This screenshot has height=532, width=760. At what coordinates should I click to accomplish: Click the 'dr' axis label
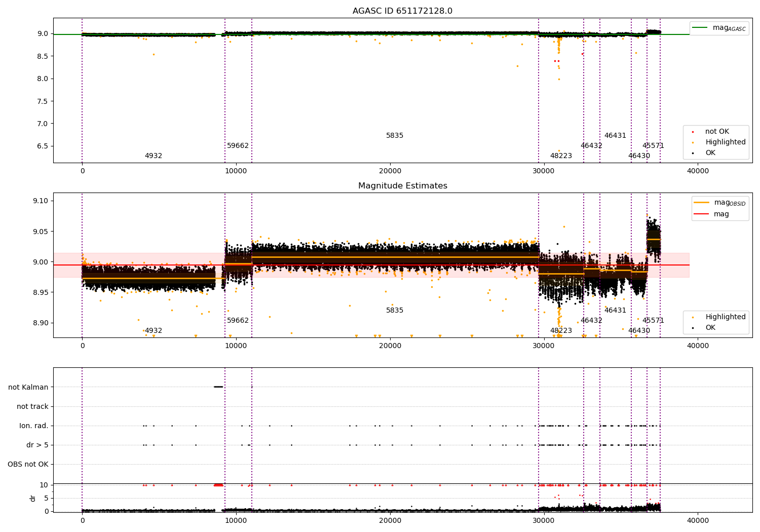(x=33, y=498)
